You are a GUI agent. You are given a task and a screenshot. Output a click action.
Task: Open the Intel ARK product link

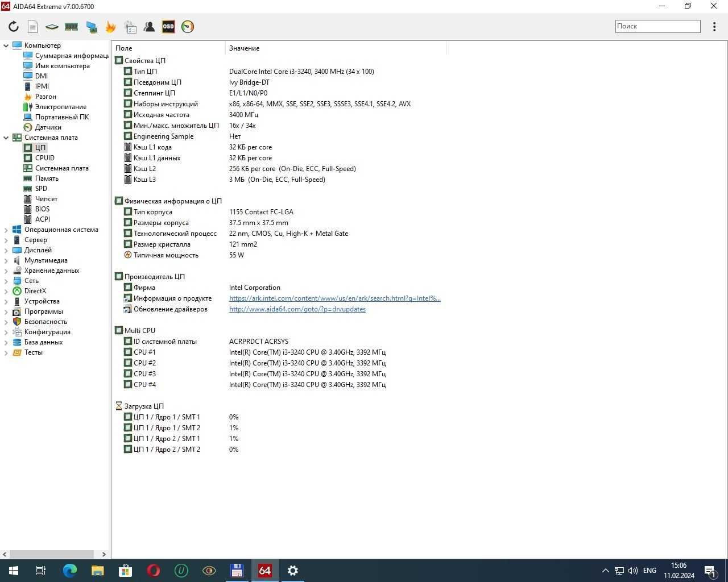tap(335, 298)
